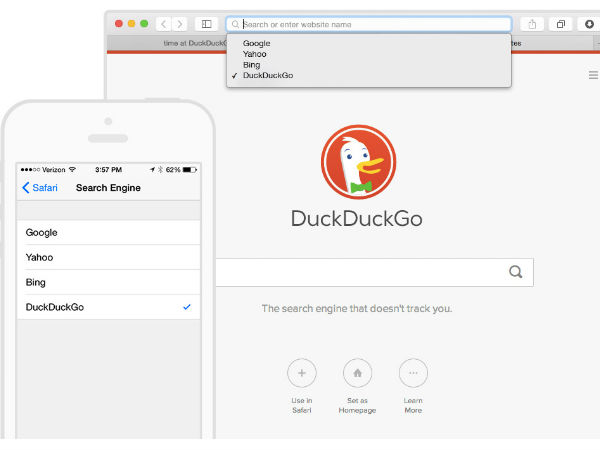Viewport: 600px width, 450px height.
Task: Click the DuckDuckGo duck logo
Action: pos(359,162)
